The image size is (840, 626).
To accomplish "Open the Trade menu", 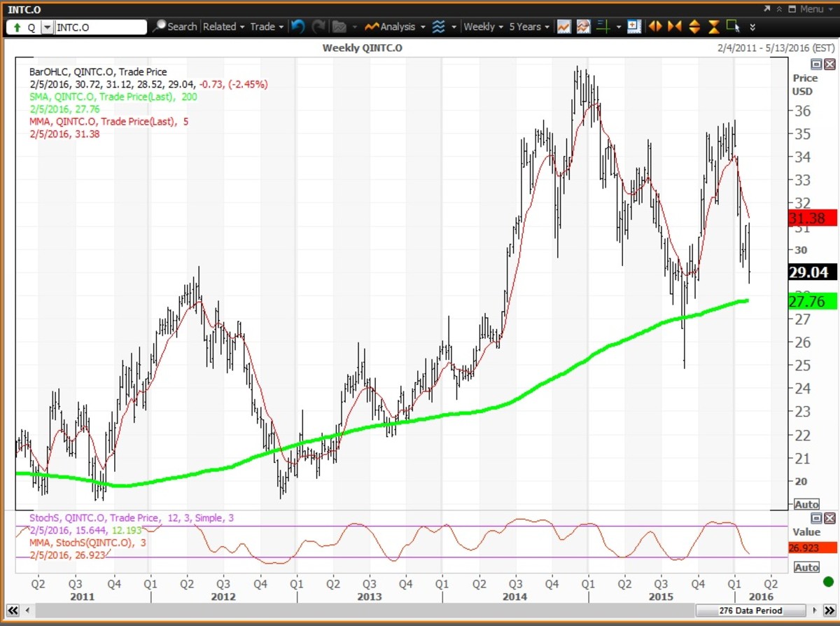I will 265,27.
